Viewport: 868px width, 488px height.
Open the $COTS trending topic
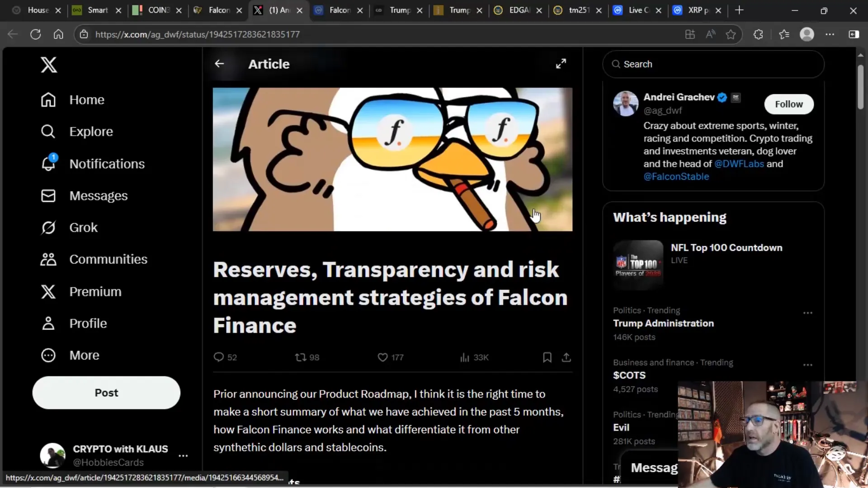(x=629, y=375)
